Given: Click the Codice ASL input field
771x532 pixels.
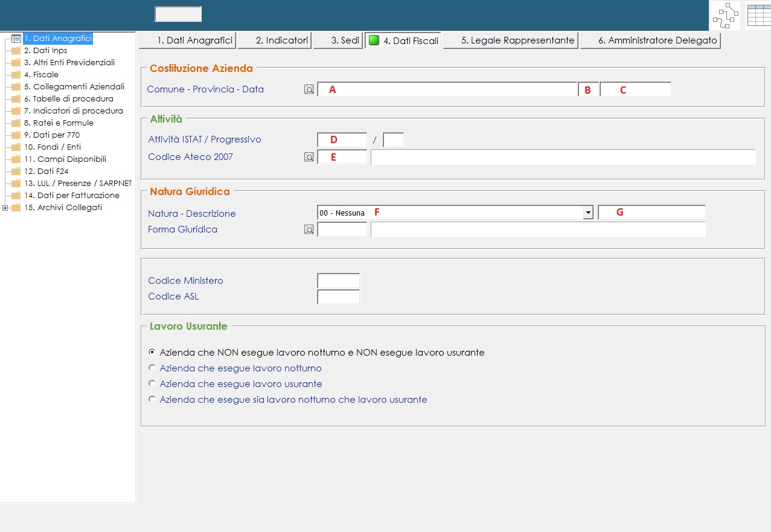Looking at the screenshot, I should pyautogui.click(x=338, y=296).
